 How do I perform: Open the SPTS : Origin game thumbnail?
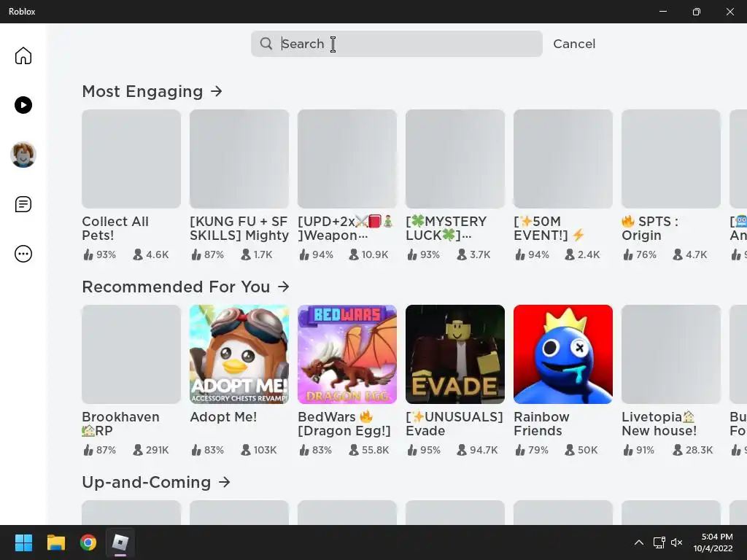pos(671,158)
